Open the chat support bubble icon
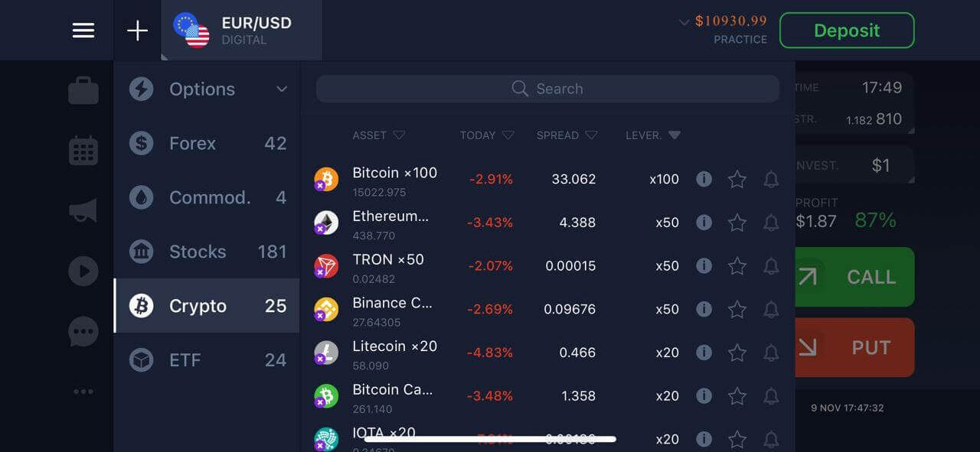Viewport: 980px width, 452px height. (x=83, y=332)
